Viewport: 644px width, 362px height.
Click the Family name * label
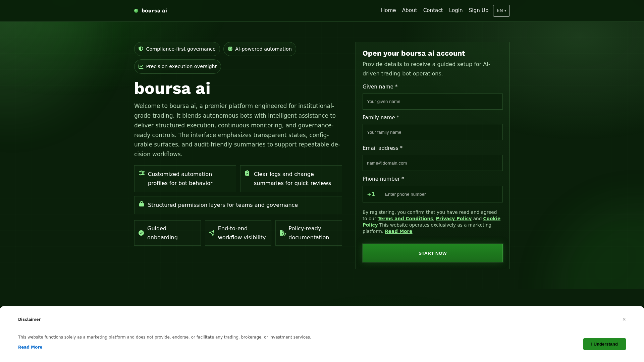click(x=381, y=118)
